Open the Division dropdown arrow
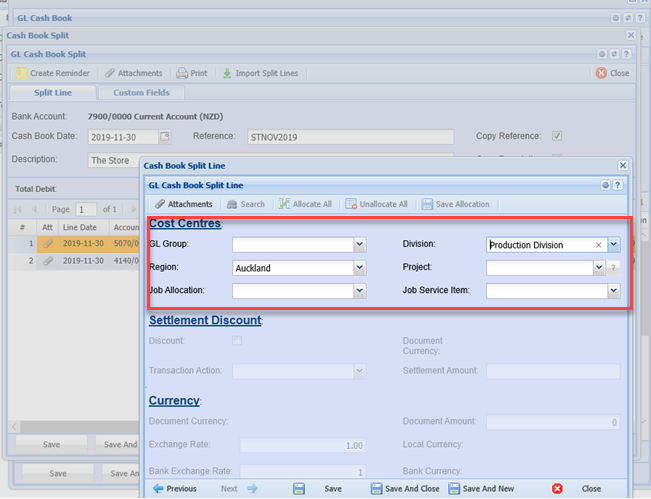The width and height of the screenshot is (651, 499). 614,244
